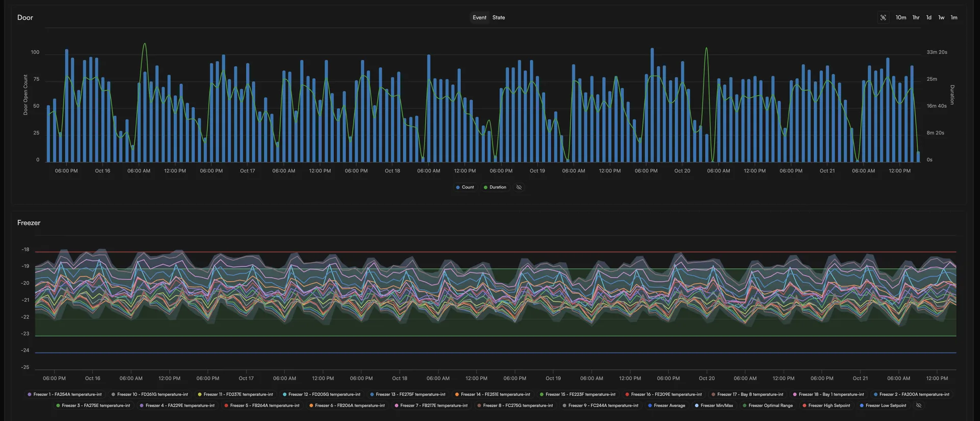Click the 'Freezer' panel title
980x421 pixels.
[x=29, y=223]
